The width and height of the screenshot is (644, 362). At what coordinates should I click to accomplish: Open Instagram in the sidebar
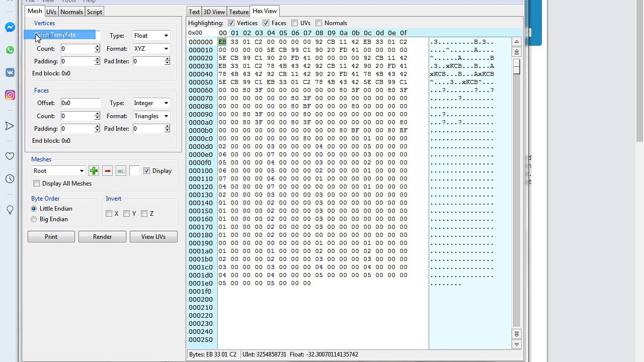tap(10, 95)
